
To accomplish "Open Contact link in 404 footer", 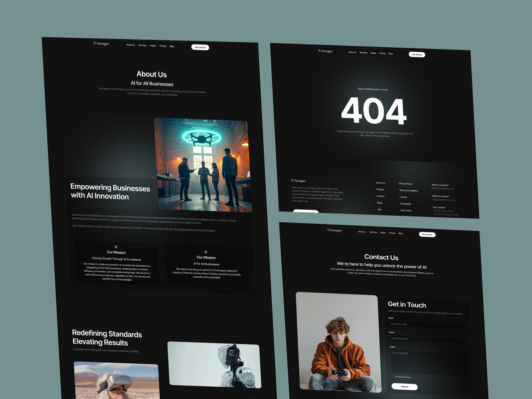I will coord(380,196).
